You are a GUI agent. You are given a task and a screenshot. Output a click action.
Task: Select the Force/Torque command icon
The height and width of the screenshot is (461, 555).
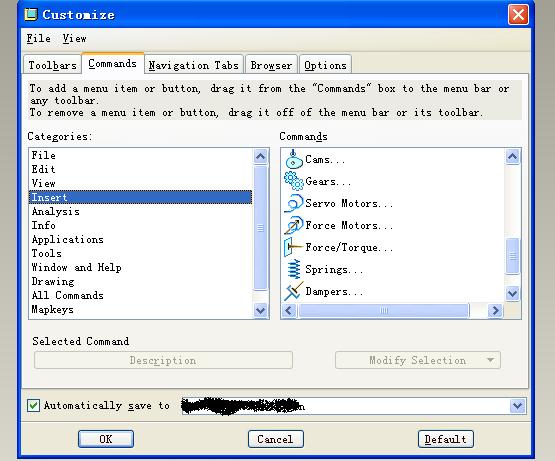tap(293, 247)
